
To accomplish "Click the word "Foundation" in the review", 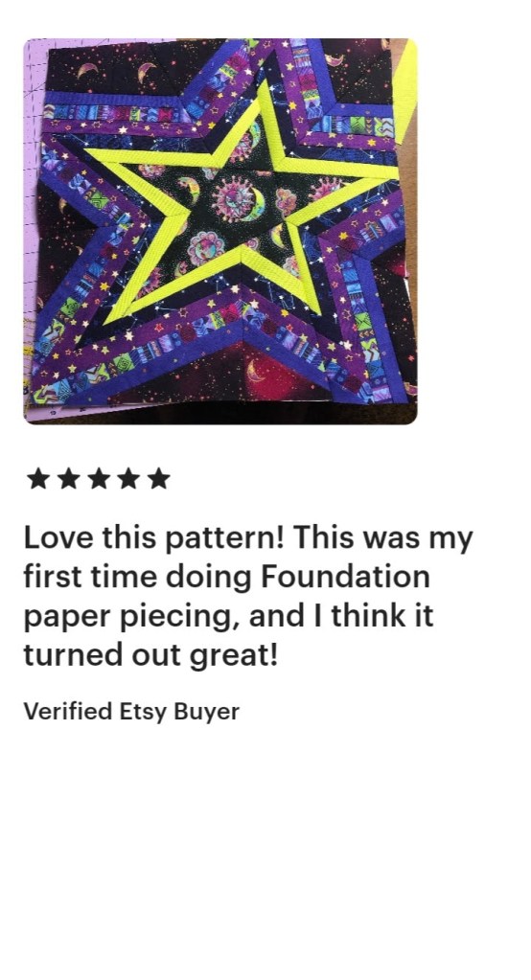I will click(345, 577).
